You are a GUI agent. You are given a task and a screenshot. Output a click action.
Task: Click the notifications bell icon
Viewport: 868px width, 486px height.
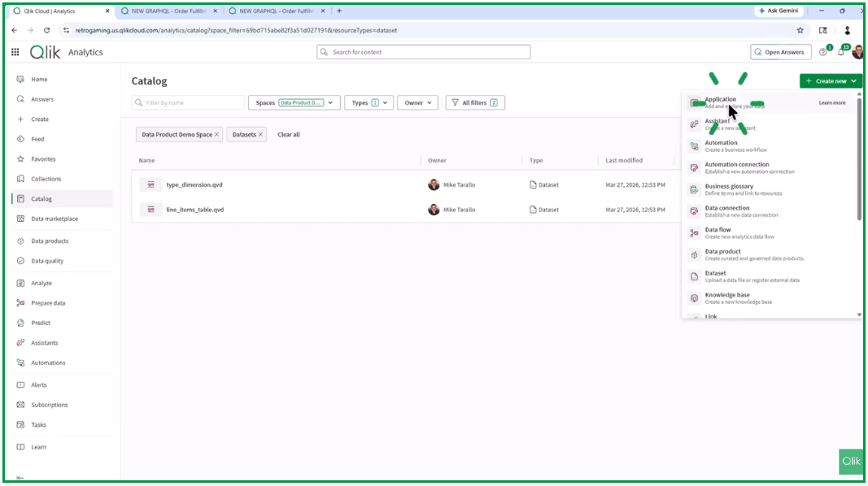pos(841,52)
